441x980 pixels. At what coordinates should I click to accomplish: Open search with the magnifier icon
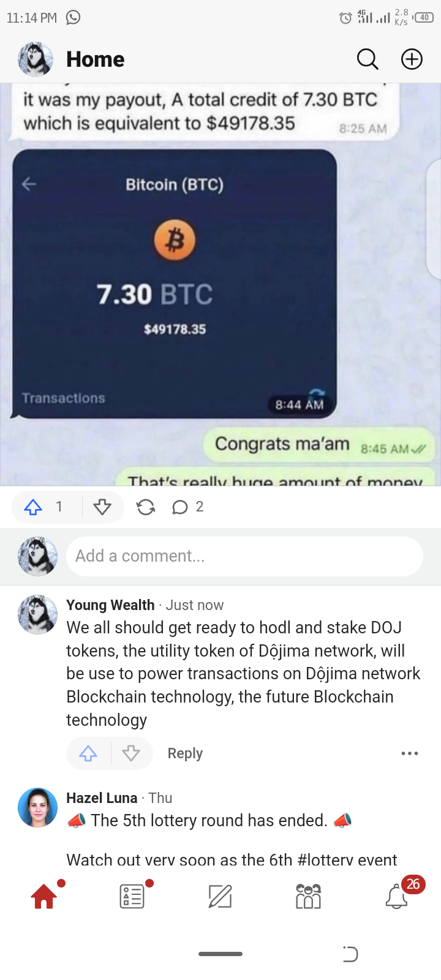click(367, 59)
